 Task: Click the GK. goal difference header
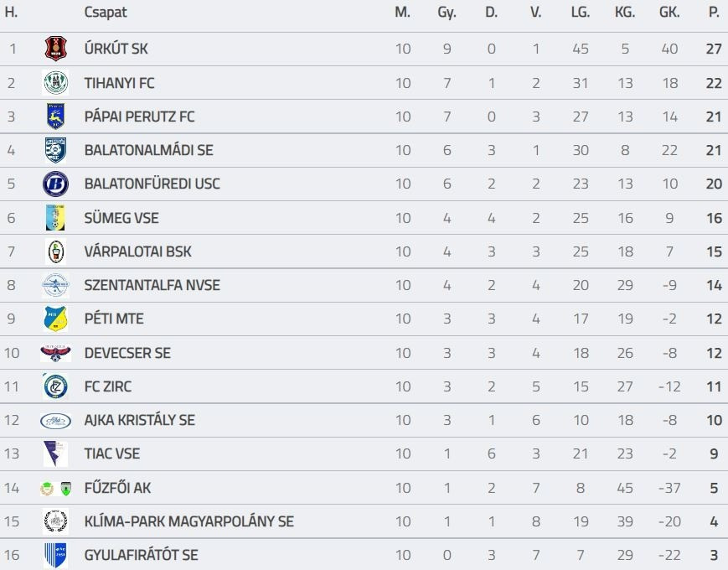tap(669, 13)
